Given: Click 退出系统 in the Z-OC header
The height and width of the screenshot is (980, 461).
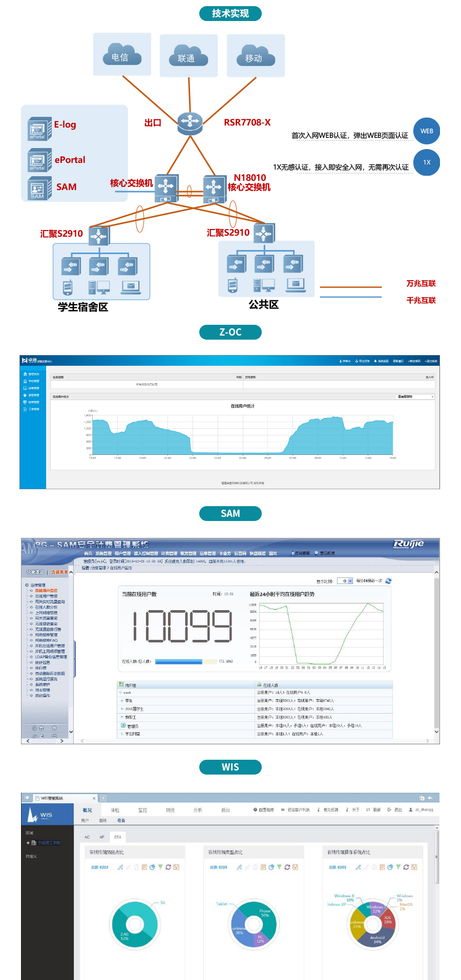Looking at the screenshot, I should (x=430, y=361).
